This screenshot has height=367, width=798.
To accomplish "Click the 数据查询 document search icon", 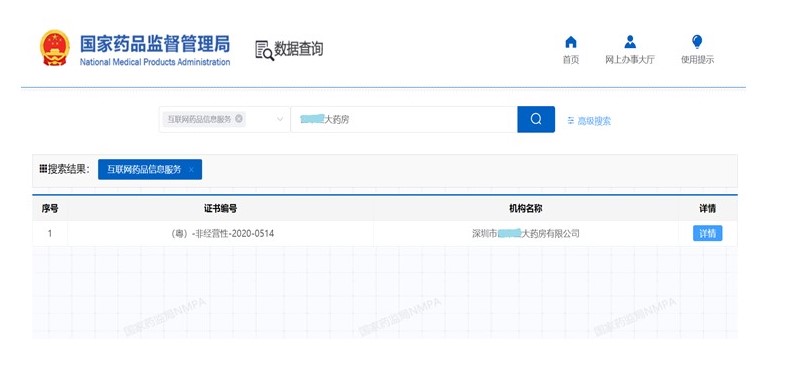I will pyautogui.click(x=264, y=50).
